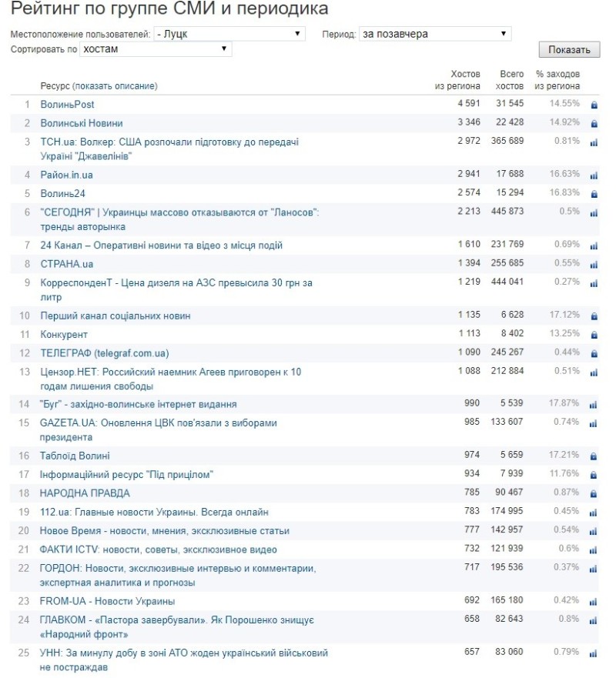This screenshot has width=616, height=678.
Task: Click the lock icon in the Волинь24 row
Action: point(594,194)
